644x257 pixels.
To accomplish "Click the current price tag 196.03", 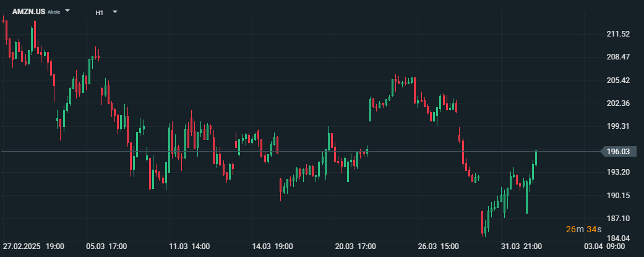I will click(x=619, y=152).
